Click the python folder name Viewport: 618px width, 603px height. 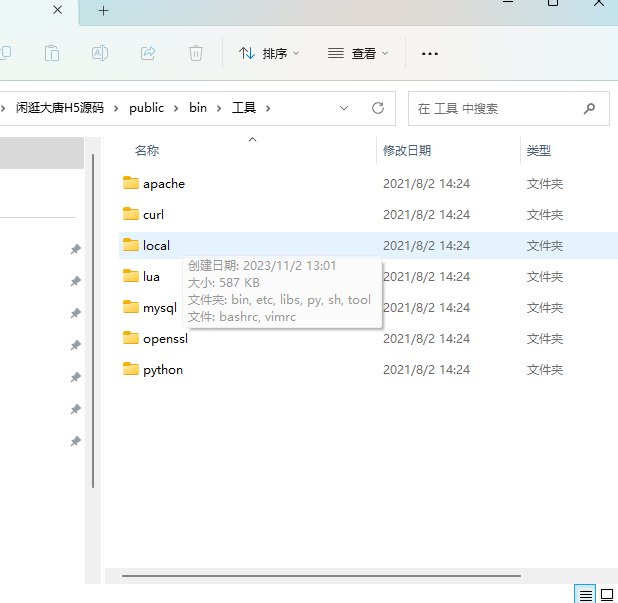(x=163, y=370)
